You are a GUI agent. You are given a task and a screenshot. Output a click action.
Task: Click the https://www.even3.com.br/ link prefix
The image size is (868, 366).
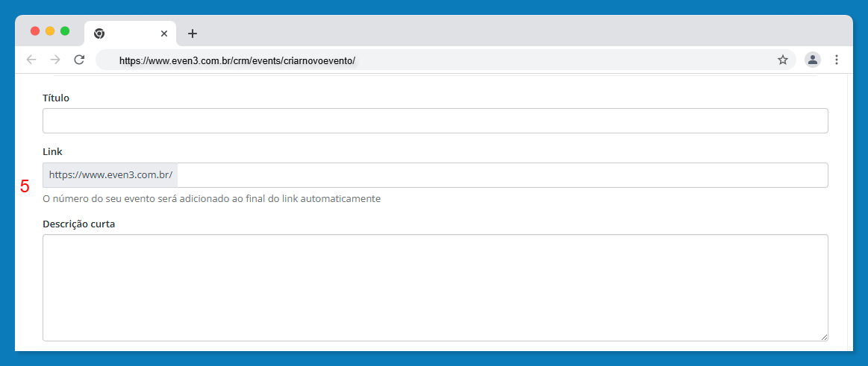pyautogui.click(x=110, y=175)
